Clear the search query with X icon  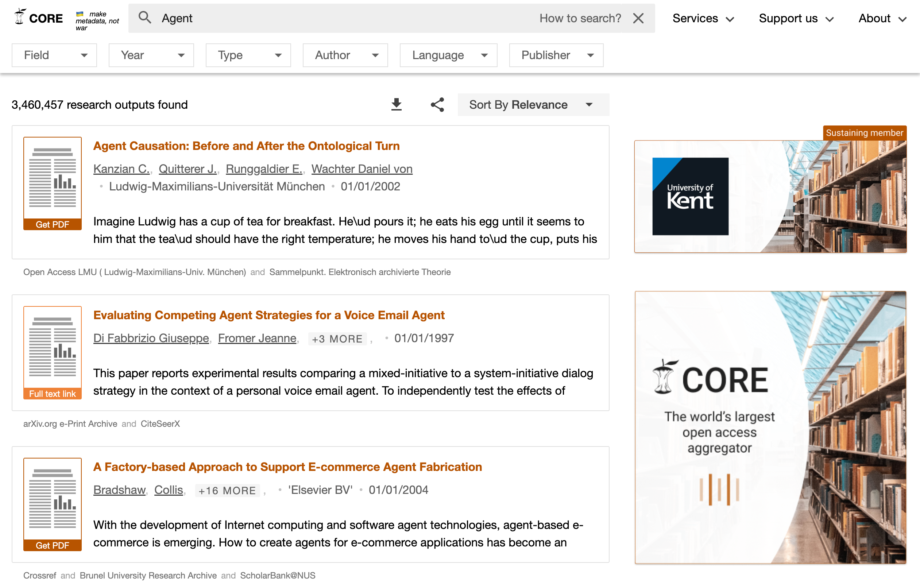click(638, 18)
